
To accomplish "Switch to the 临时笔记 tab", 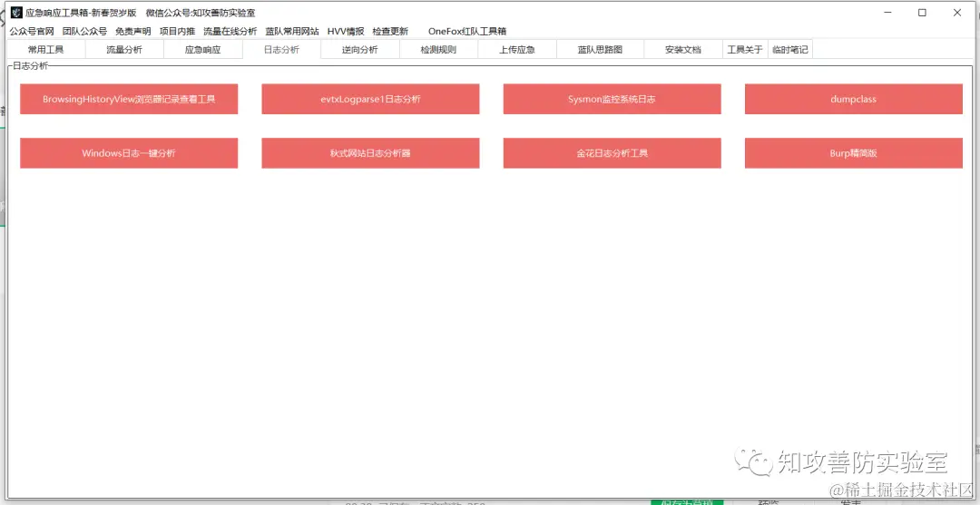I will 790,50.
